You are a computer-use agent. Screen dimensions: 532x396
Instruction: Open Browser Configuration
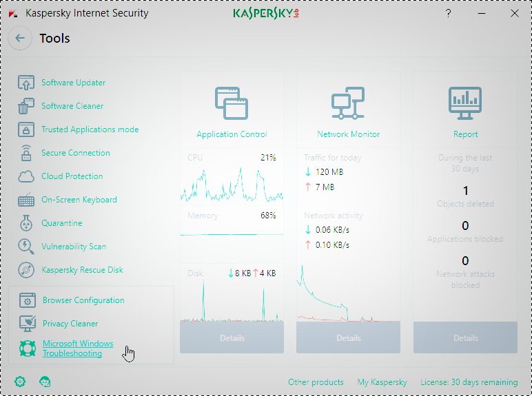click(83, 300)
